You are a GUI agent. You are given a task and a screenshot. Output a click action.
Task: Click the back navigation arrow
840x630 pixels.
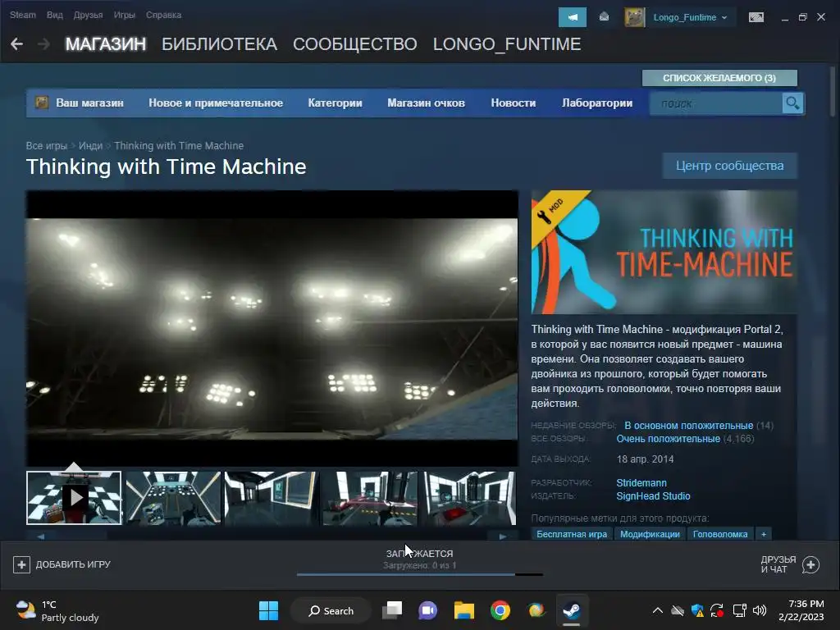point(16,44)
